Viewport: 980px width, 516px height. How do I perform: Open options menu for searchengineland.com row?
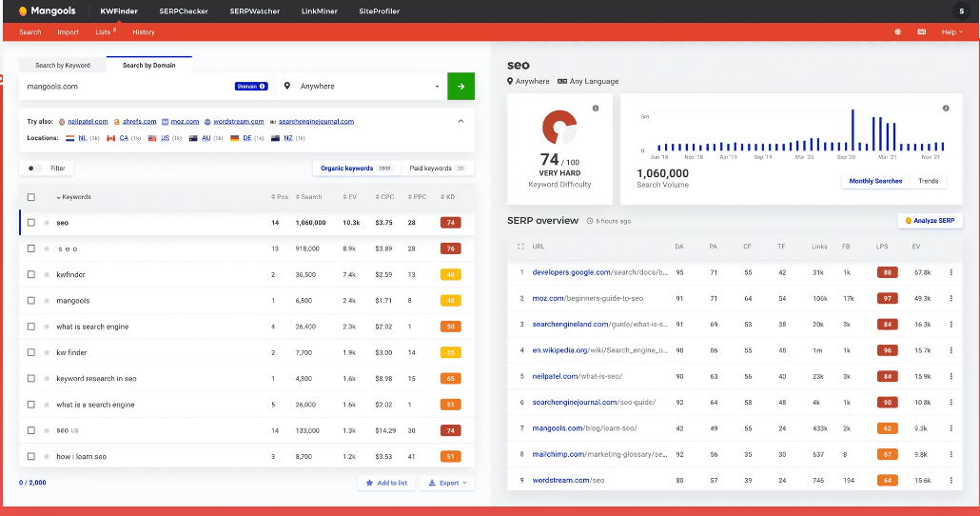click(951, 325)
